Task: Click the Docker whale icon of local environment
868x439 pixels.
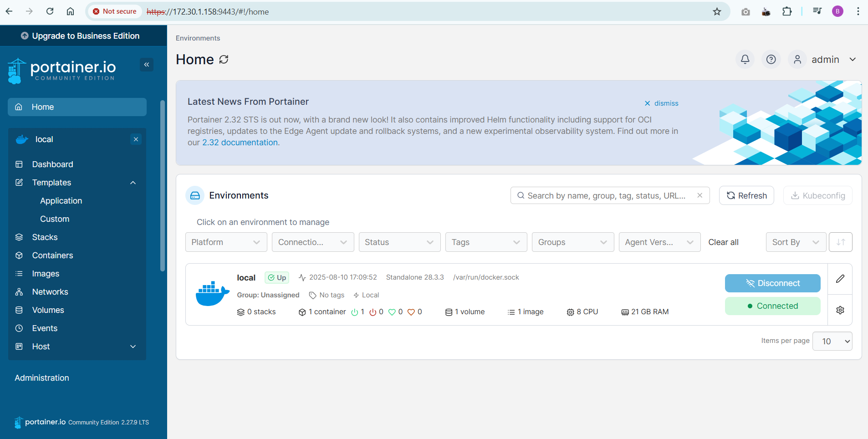Action: [x=212, y=294]
